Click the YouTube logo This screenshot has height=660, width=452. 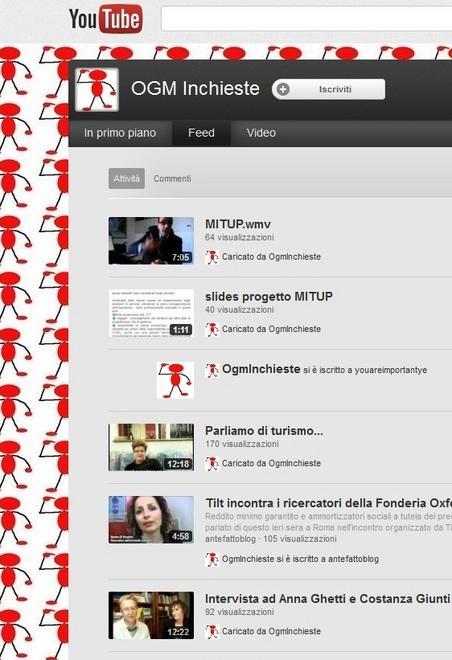[106, 19]
